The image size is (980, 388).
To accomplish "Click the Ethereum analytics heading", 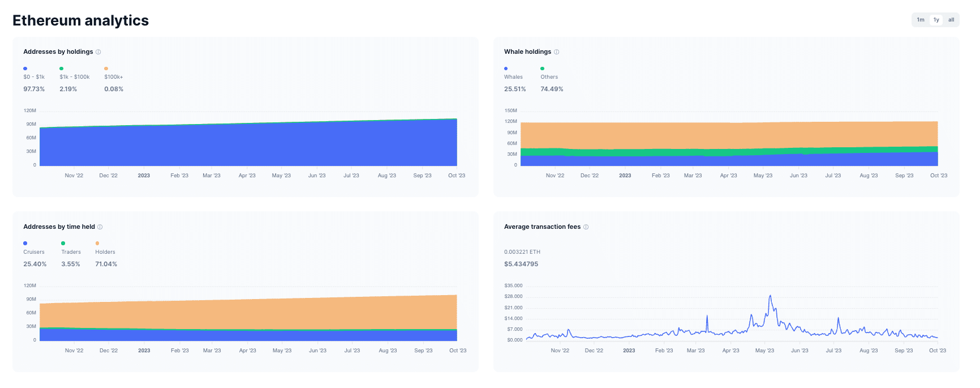I will click(80, 20).
